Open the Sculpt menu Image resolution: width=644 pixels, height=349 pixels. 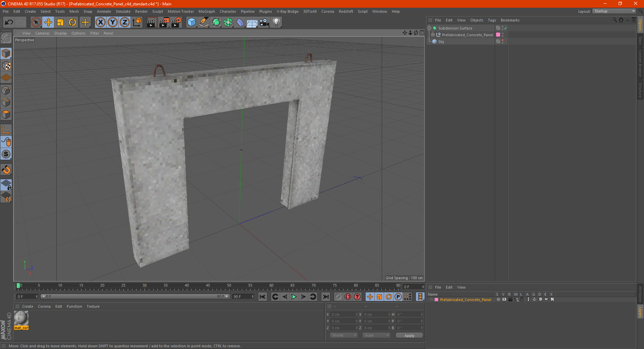point(157,11)
